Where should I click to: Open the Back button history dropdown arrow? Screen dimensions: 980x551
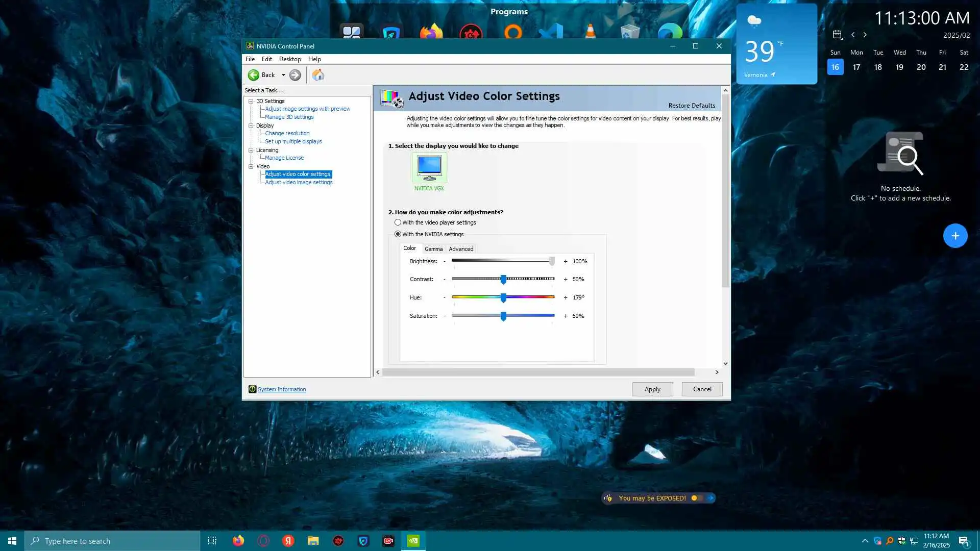283,75
